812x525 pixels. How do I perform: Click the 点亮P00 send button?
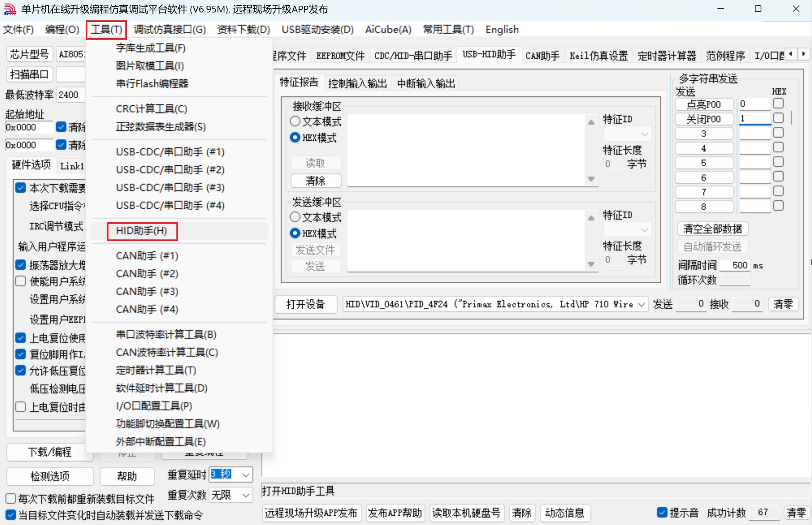click(x=704, y=104)
